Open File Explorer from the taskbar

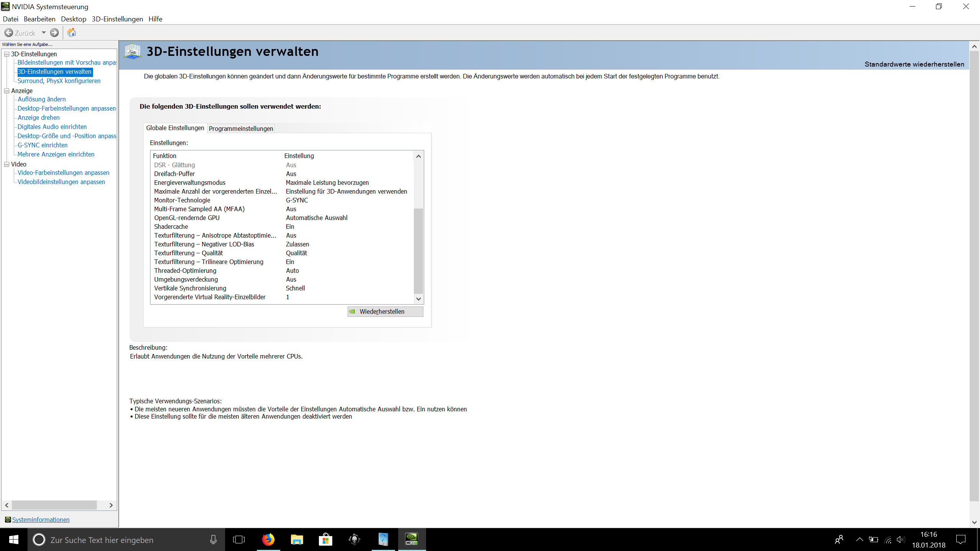297,540
